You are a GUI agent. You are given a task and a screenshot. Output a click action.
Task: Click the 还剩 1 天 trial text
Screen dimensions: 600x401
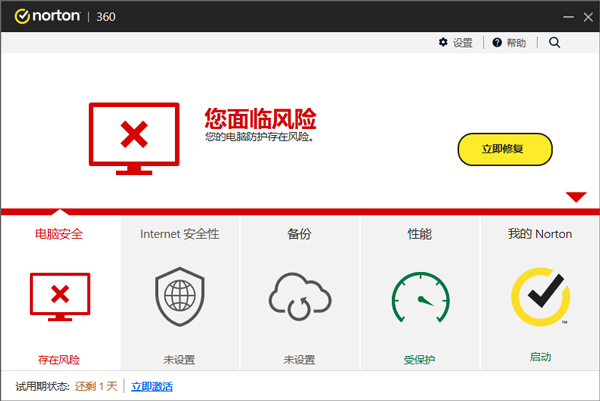pyautogui.click(x=96, y=386)
